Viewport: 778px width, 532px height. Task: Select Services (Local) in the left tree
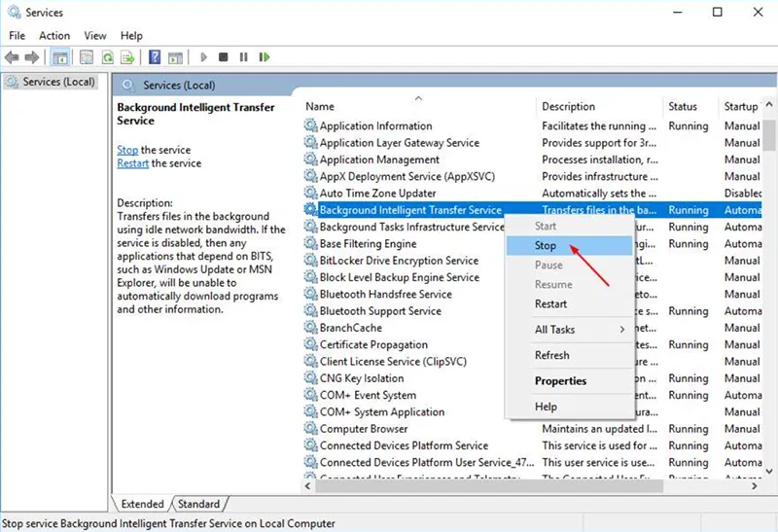click(x=58, y=82)
